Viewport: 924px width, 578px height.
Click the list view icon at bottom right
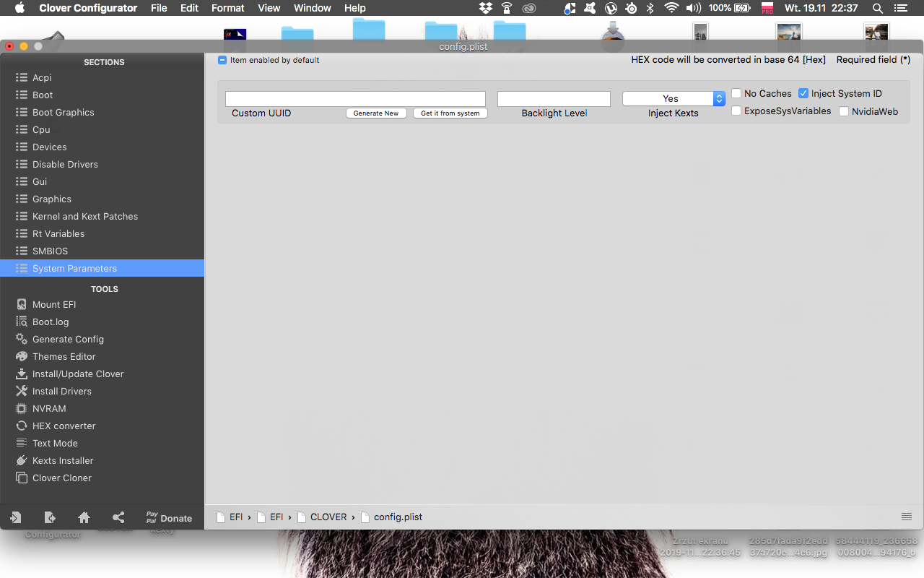pos(907,517)
